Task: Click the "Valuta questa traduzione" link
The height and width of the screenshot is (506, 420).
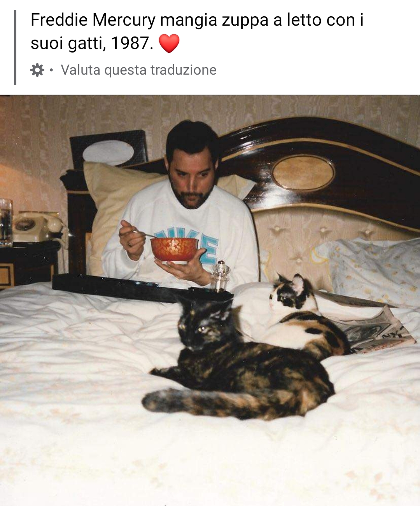Action: 138,70
